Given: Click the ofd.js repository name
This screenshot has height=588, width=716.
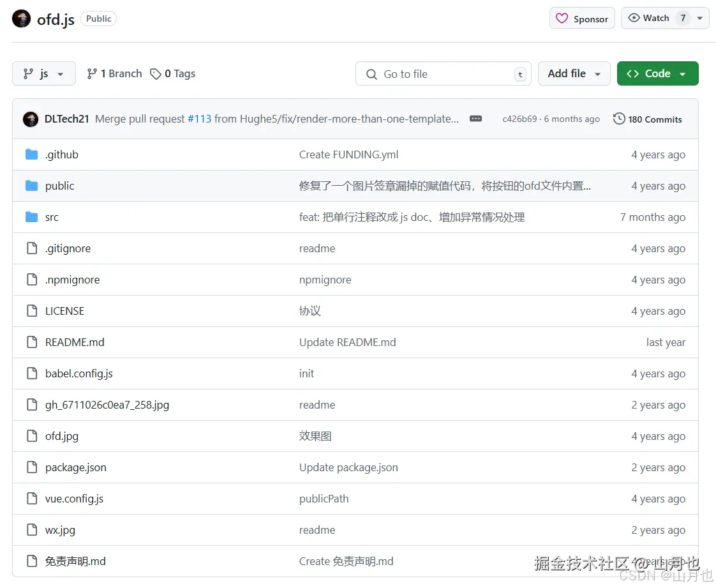Looking at the screenshot, I should [56, 19].
